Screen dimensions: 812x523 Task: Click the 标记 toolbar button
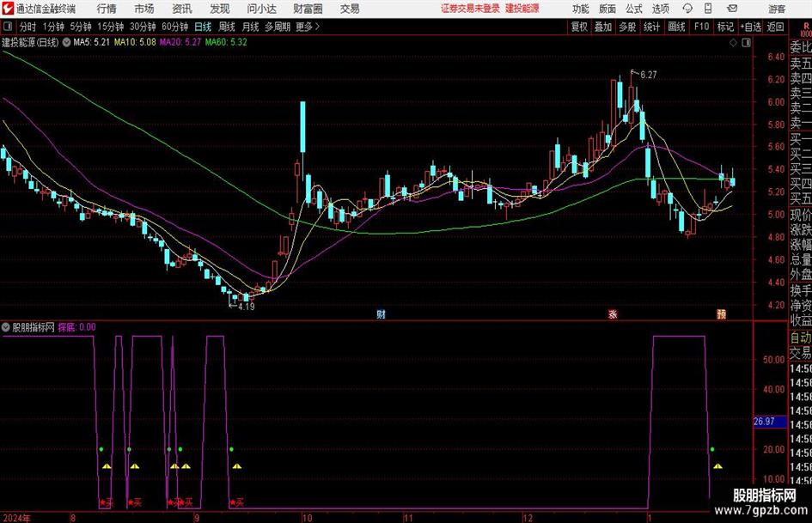725,27
